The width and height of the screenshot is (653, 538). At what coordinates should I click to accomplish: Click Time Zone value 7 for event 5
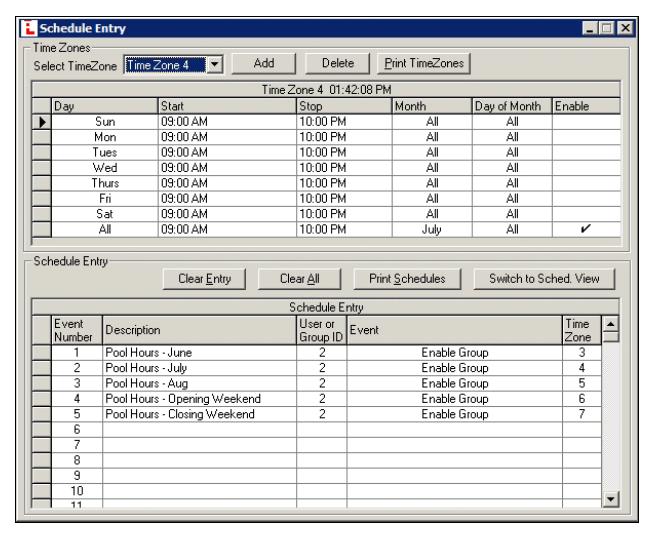[x=582, y=414]
